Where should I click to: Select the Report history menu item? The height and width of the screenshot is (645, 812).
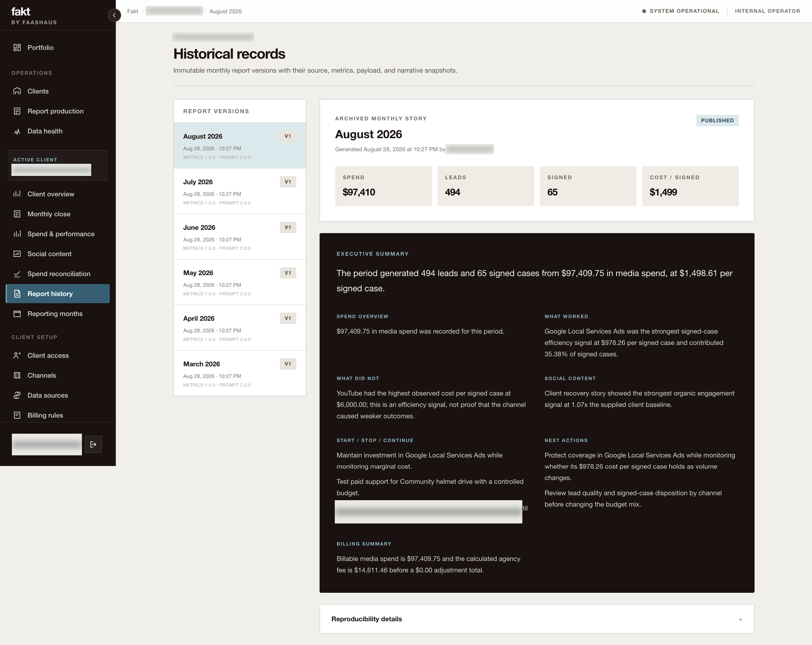coord(58,294)
